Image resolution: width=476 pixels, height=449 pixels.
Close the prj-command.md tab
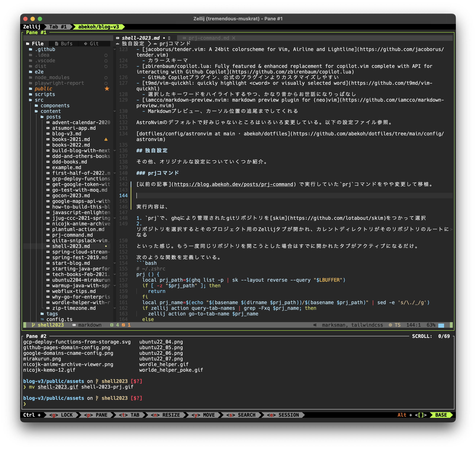[234, 38]
